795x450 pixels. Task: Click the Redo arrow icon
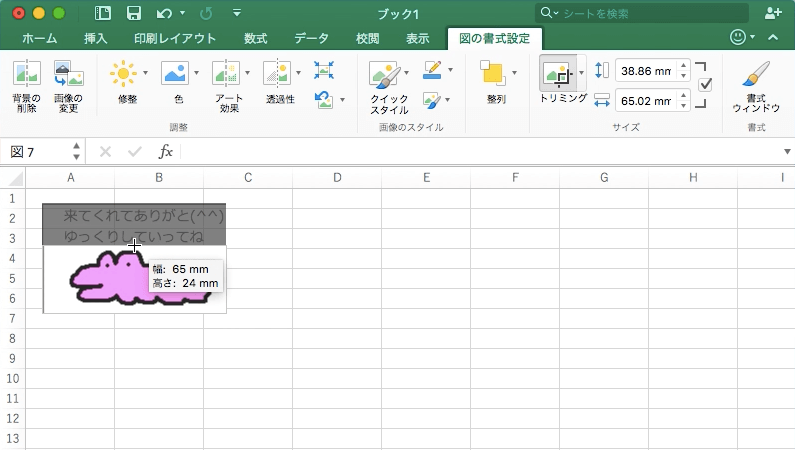pos(206,14)
